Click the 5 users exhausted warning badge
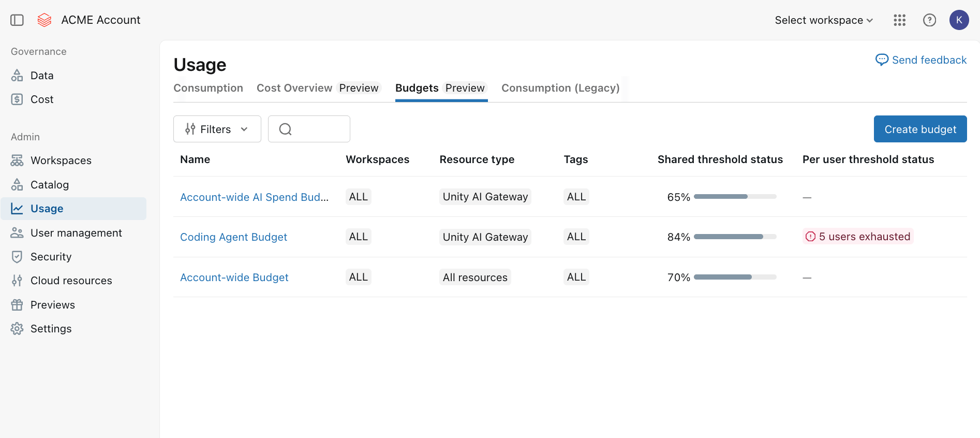980x438 pixels. pos(858,237)
